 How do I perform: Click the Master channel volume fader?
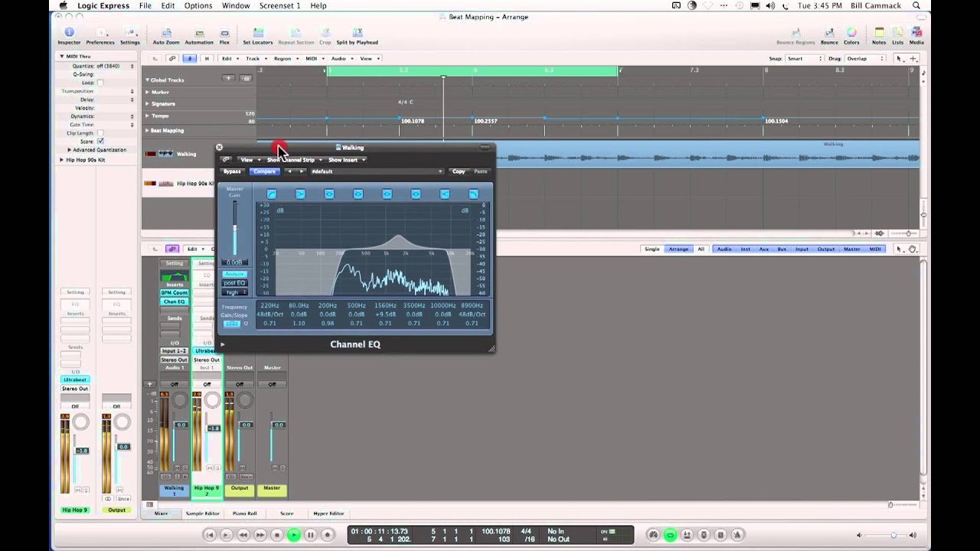(277, 425)
